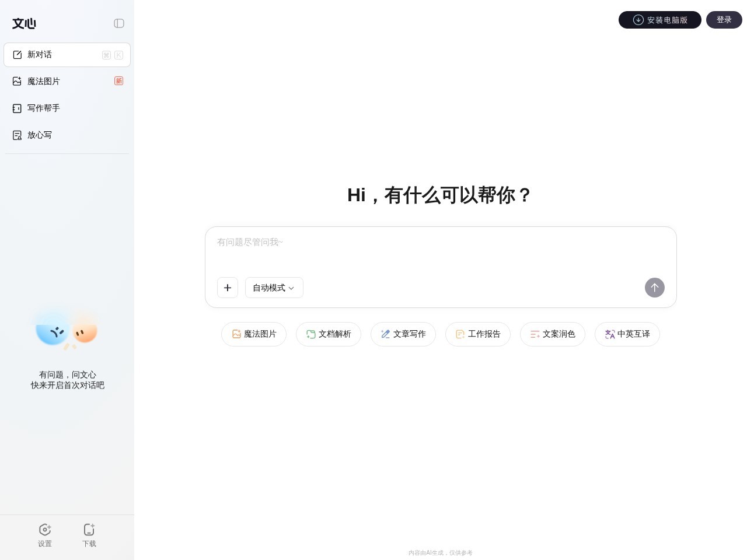Select the 魔法图片 icon in the sidebar

pyautogui.click(x=17, y=81)
